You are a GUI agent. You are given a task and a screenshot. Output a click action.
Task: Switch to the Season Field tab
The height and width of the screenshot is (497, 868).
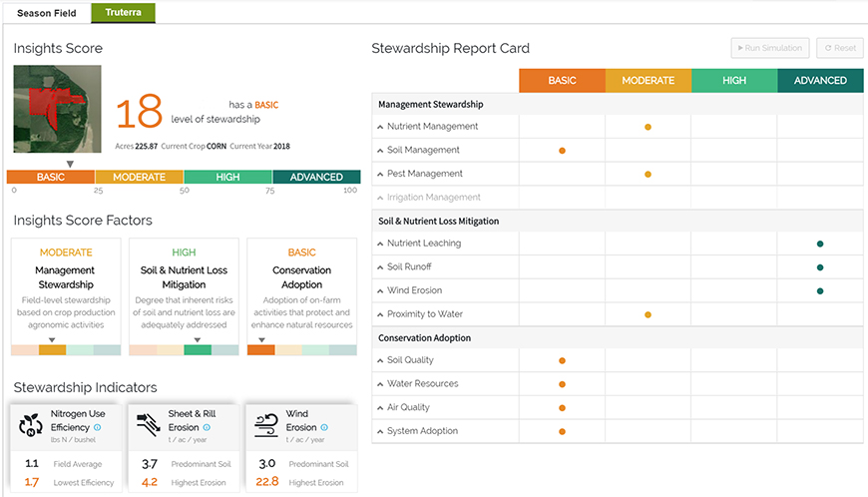pos(47,13)
